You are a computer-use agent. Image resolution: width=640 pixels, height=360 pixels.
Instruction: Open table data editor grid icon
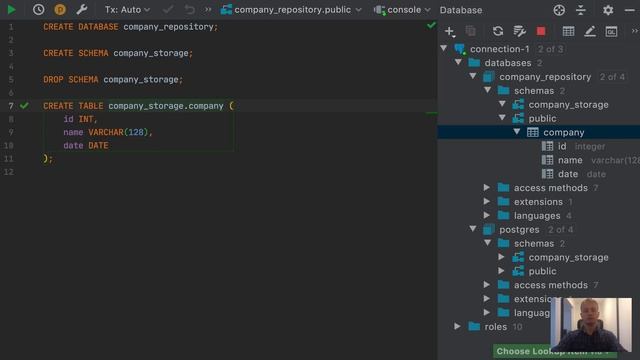tap(568, 31)
